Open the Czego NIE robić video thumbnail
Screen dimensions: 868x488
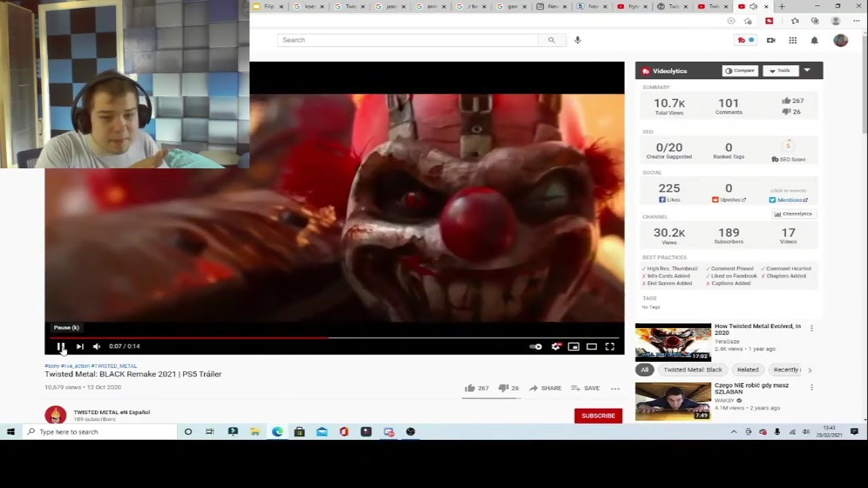(673, 401)
